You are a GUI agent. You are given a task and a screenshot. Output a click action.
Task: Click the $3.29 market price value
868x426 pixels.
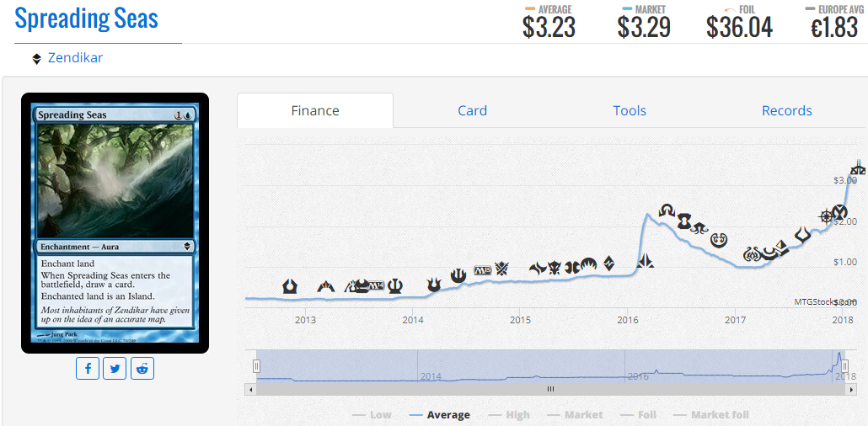click(644, 27)
